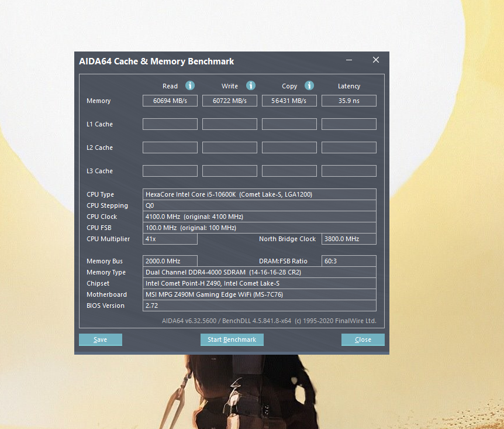Image resolution: width=504 pixels, height=429 pixels.
Task: Click the L3 Cache row label
Action: [x=99, y=171]
